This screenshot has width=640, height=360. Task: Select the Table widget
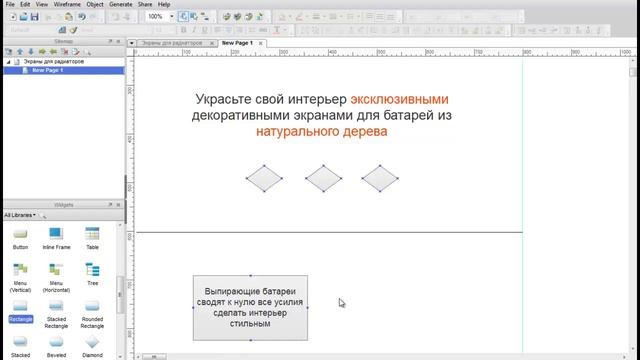click(x=92, y=238)
